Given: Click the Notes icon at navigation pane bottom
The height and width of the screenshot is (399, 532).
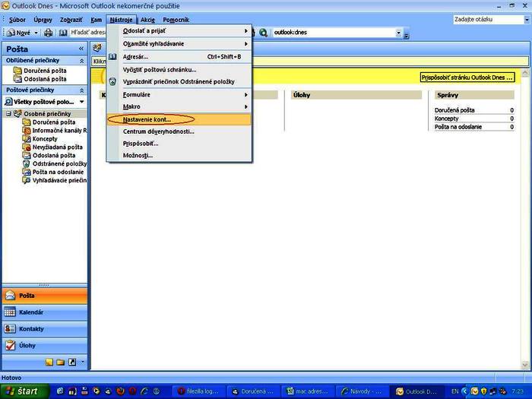Looking at the screenshot, I should click(49, 362).
